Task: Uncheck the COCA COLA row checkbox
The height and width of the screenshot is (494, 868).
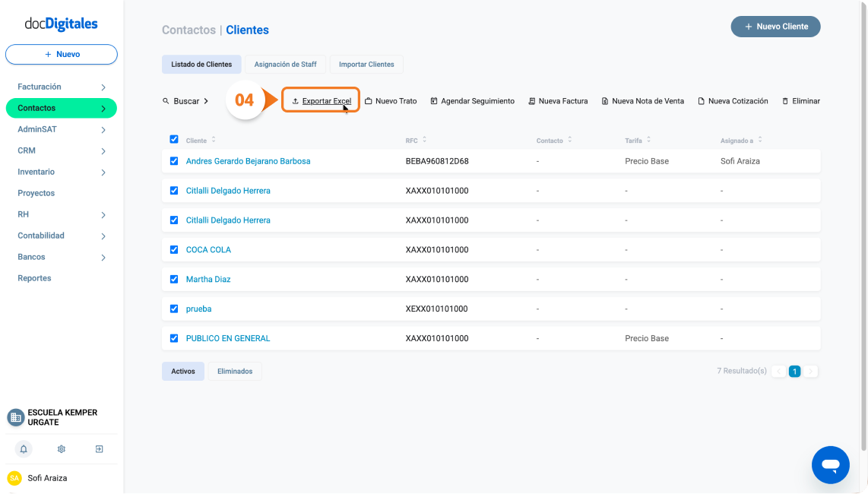Action: [x=174, y=250]
